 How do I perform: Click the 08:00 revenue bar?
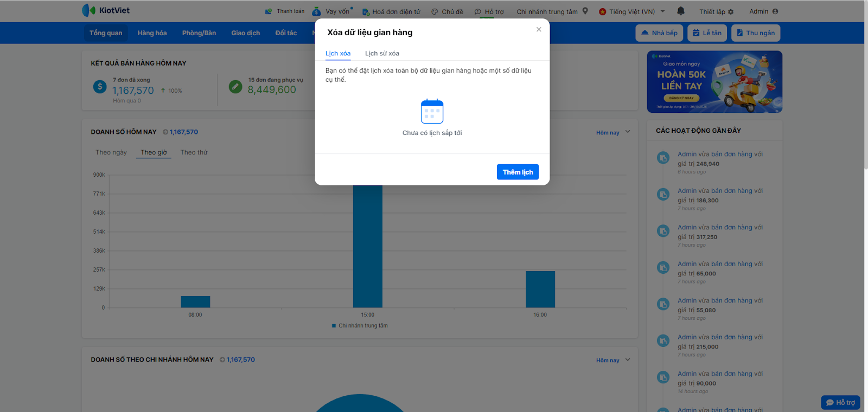point(195,302)
